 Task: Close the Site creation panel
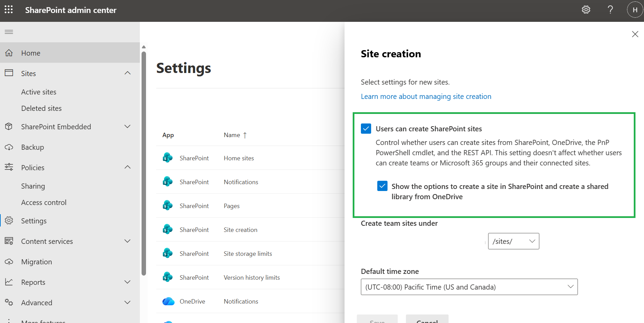(x=635, y=34)
